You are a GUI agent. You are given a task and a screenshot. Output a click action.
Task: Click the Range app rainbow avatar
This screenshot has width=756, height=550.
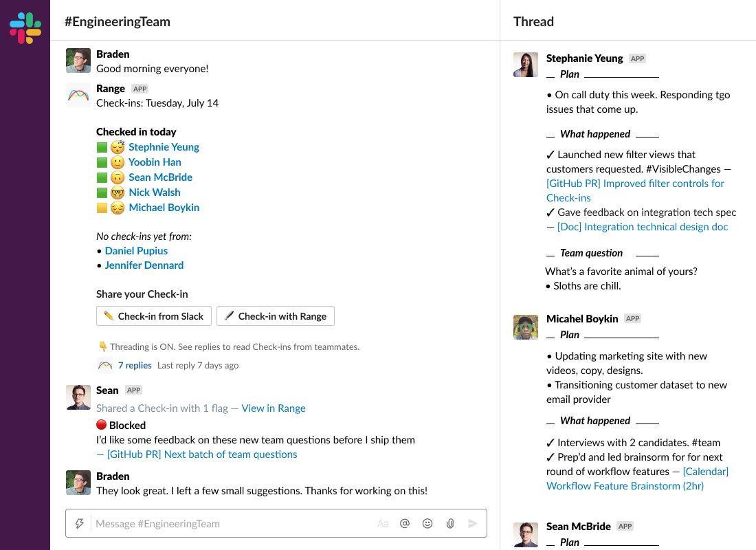click(78, 95)
